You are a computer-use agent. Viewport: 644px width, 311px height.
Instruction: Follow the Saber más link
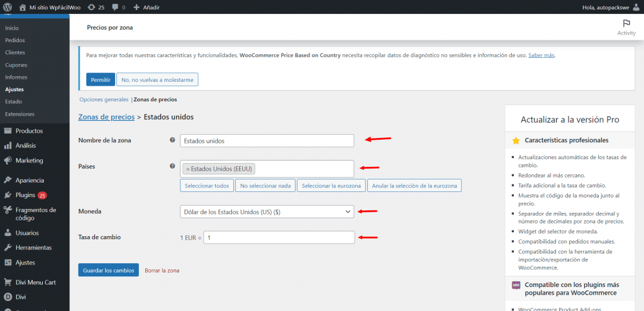(x=541, y=55)
